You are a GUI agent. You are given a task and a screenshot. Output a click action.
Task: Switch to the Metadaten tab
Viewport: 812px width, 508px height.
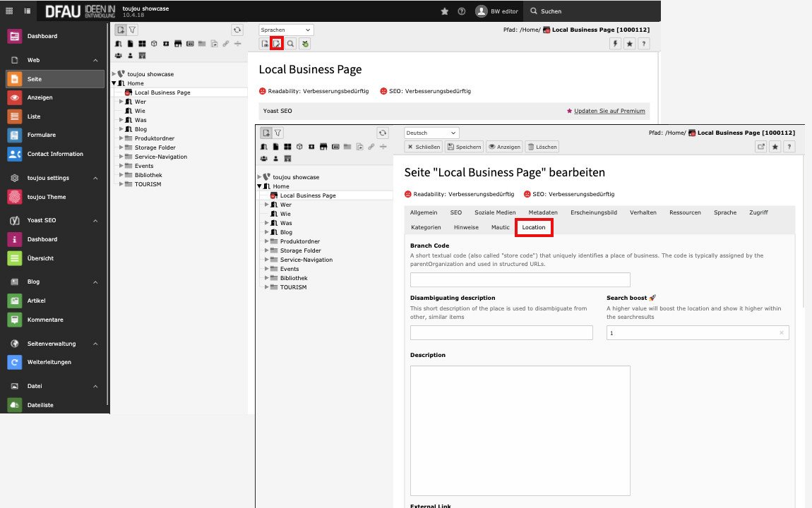543,212
